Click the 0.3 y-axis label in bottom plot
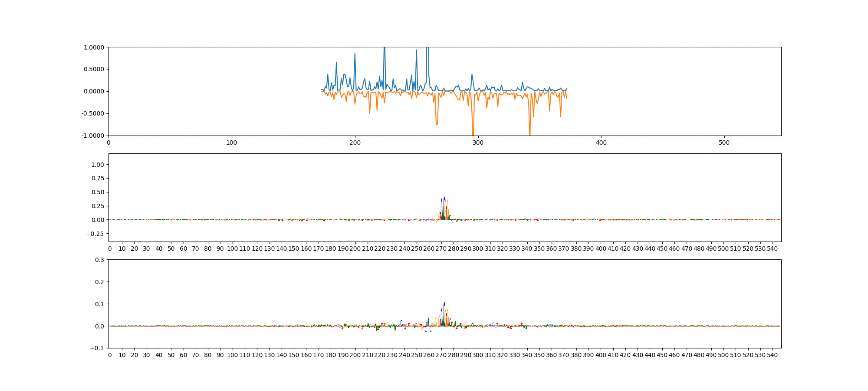Viewport: 868px width, 391px height. pyautogui.click(x=99, y=260)
